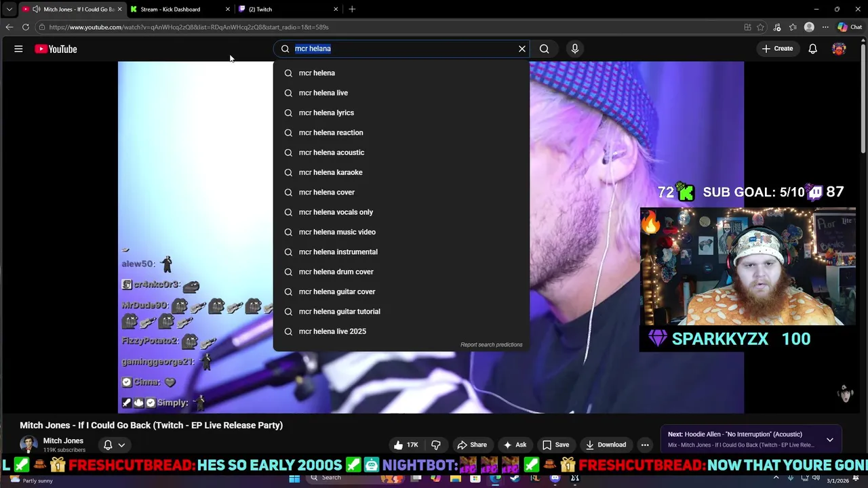Click the Share button

[x=472, y=445]
